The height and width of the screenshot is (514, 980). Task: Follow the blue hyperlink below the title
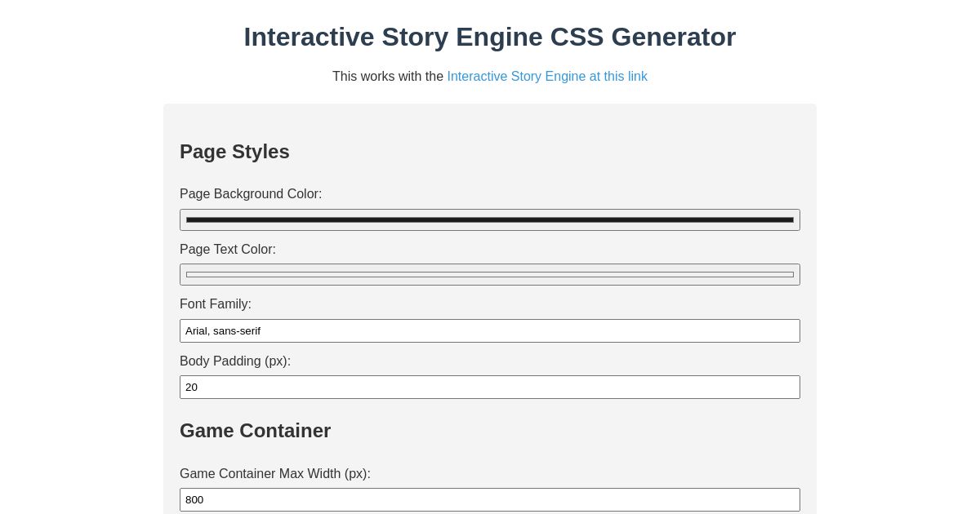[x=547, y=76]
